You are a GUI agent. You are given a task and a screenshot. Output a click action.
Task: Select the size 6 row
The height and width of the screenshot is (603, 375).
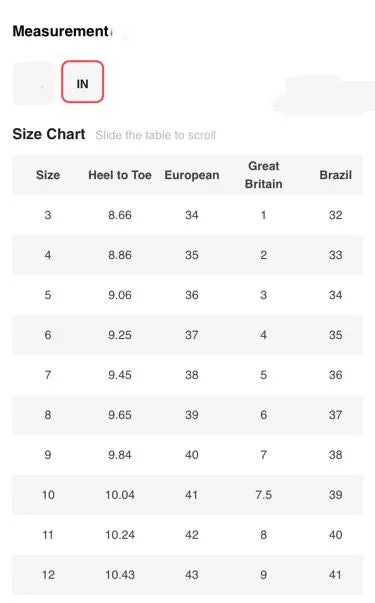[x=187, y=335]
